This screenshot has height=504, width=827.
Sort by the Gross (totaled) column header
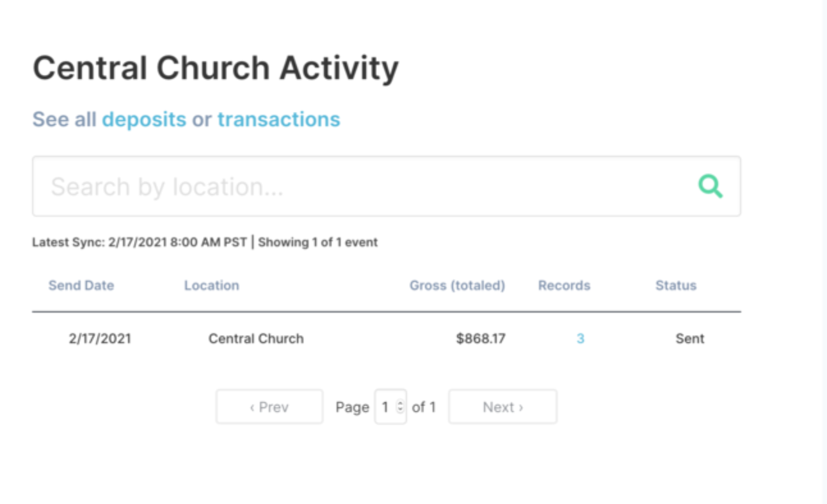[x=457, y=285]
